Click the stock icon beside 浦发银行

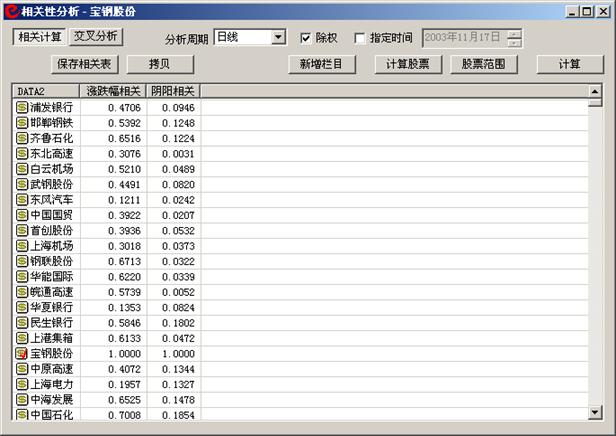point(22,107)
